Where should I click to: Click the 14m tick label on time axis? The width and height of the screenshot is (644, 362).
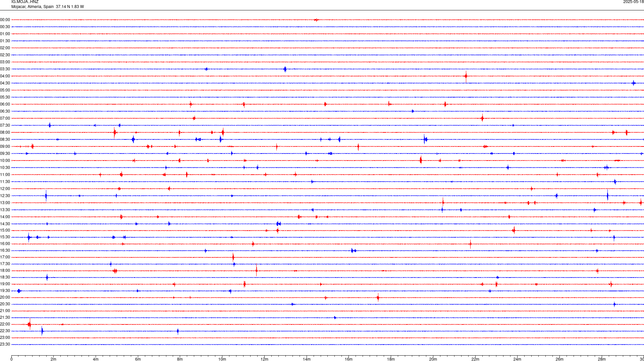coord(307,359)
